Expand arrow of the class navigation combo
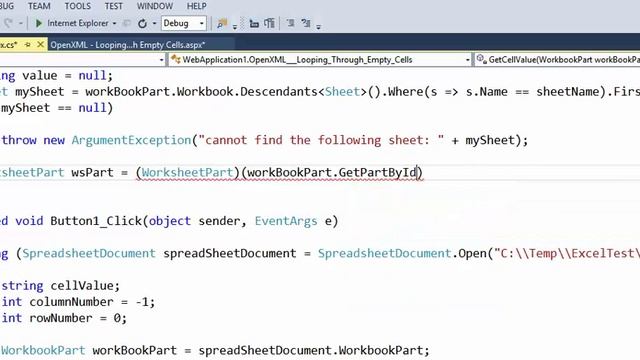640x360 pixels. point(468,60)
